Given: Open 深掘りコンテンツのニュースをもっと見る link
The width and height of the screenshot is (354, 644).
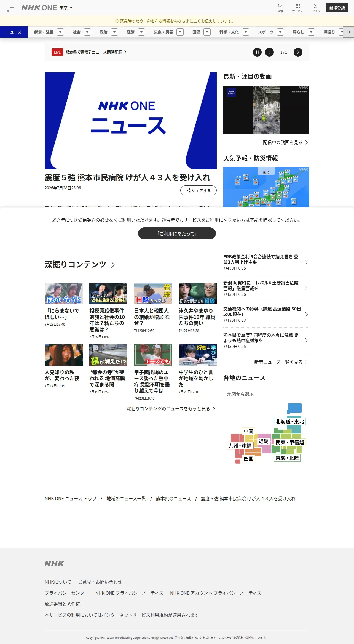Looking at the screenshot, I should click(x=171, y=409).
